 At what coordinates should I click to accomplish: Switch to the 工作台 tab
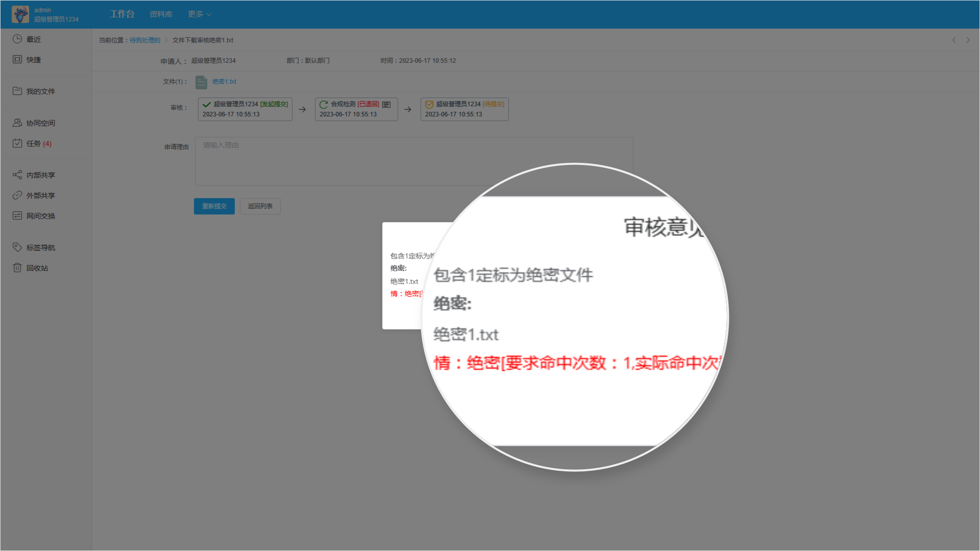[121, 14]
